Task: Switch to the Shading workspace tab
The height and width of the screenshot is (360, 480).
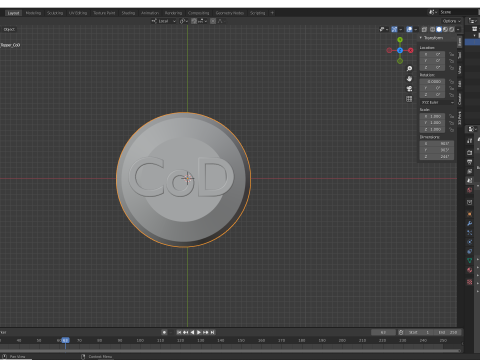Action: (x=128, y=13)
